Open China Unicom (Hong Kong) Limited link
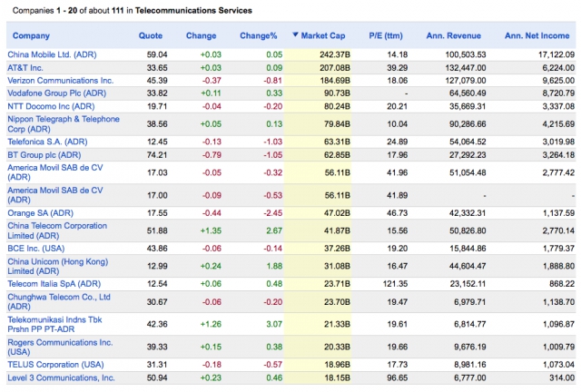The height and width of the screenshot is (392, 581). point(58,267)
